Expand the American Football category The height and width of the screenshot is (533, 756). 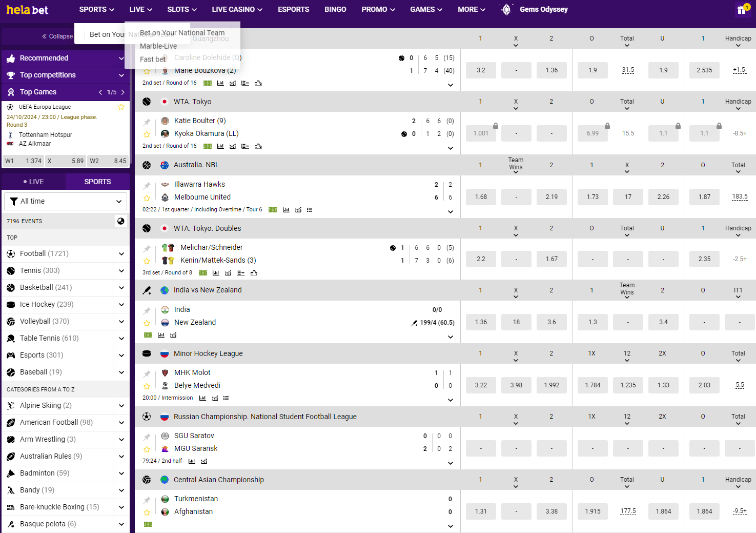[x=121, y=423]
